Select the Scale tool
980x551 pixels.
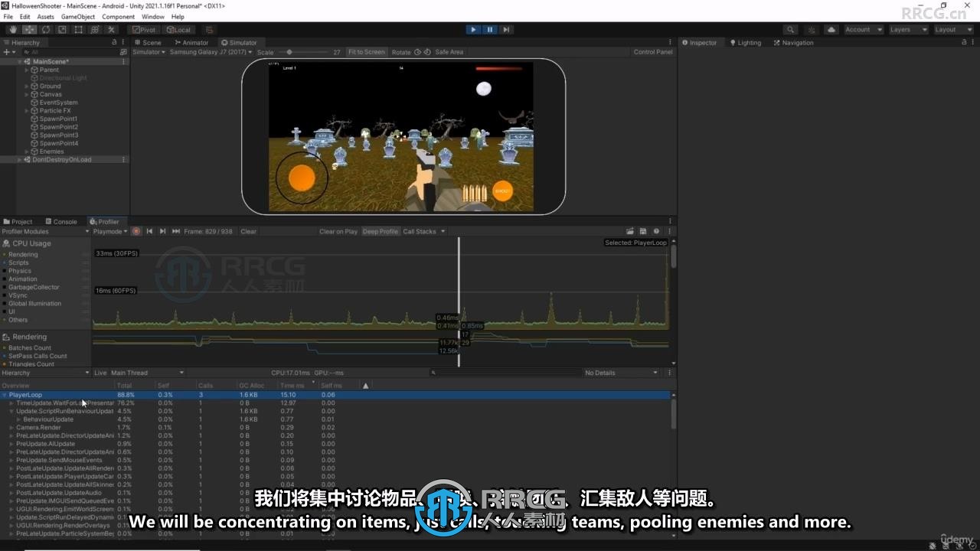click(62, 30)
